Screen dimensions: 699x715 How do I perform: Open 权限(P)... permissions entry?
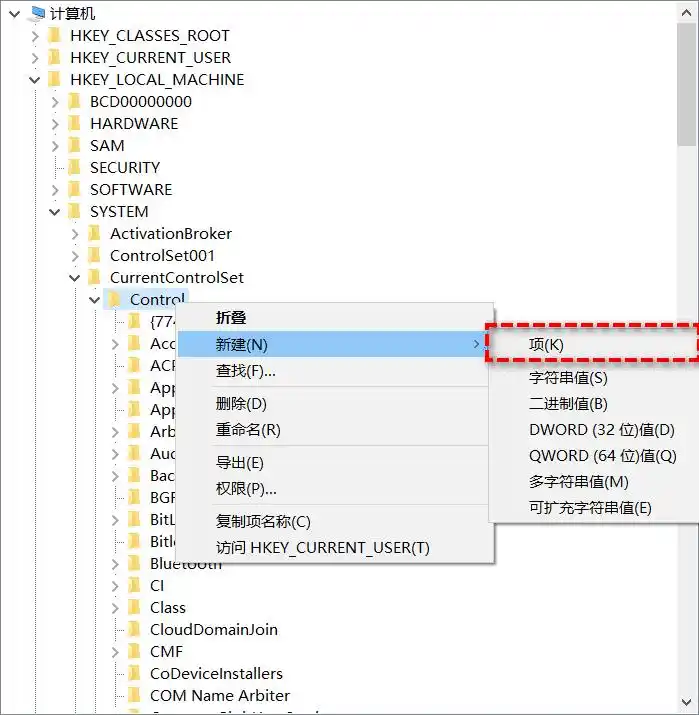pyautogui.click(x=247, y=489)
